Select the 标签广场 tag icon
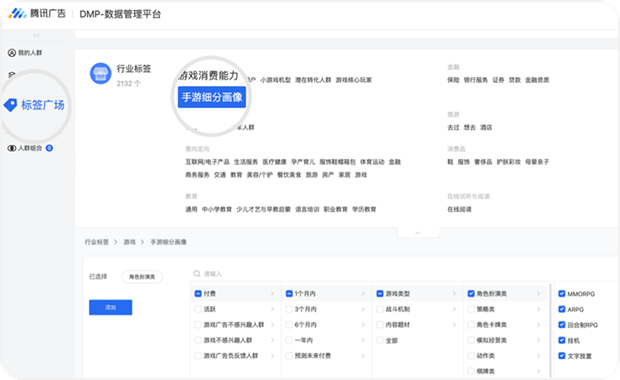Image resolution: width=620 pixels, height=380 pixels. pos(11,105)
